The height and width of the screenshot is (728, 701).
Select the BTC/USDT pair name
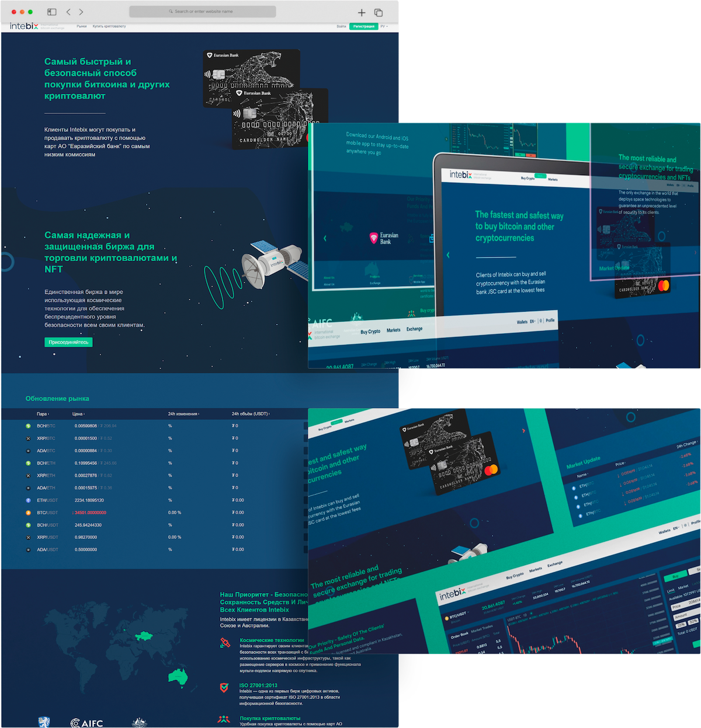(x=47, y=513)
